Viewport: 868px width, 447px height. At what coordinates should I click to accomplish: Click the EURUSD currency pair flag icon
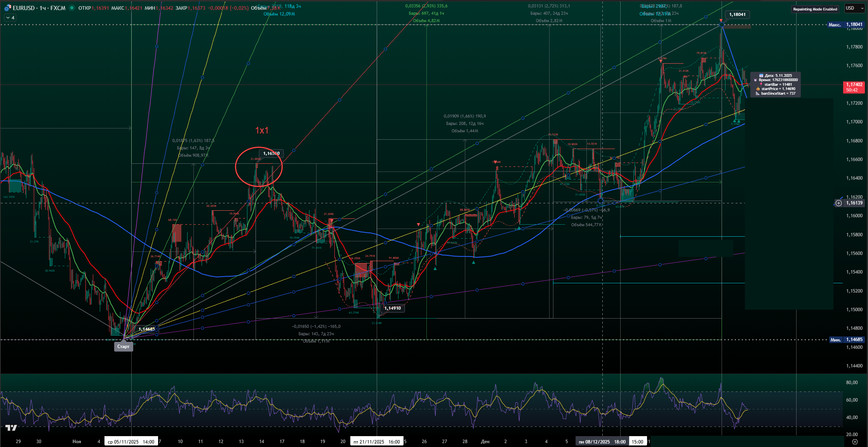point(7,8)
